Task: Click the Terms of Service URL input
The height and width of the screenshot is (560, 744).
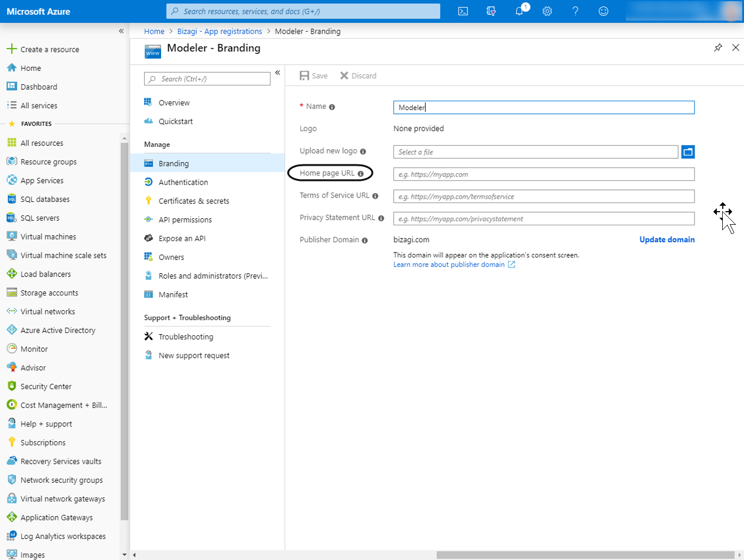Action: (544, 196)
